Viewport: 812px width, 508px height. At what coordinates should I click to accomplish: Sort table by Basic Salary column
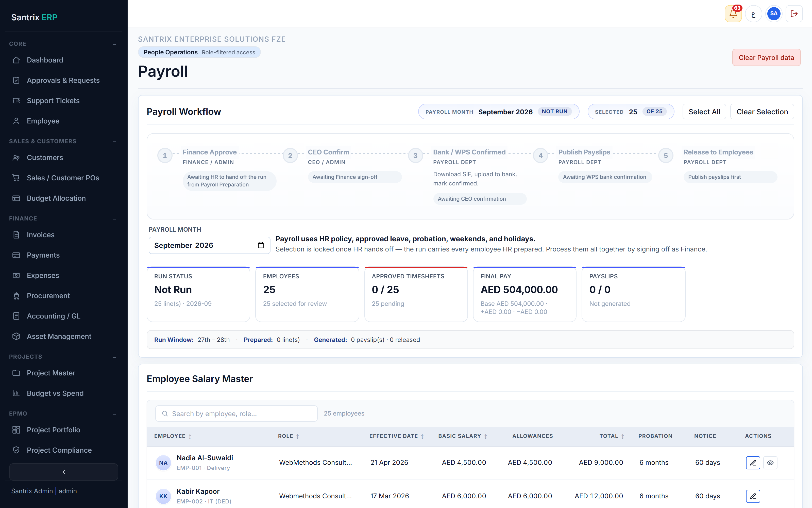(463, 436)
